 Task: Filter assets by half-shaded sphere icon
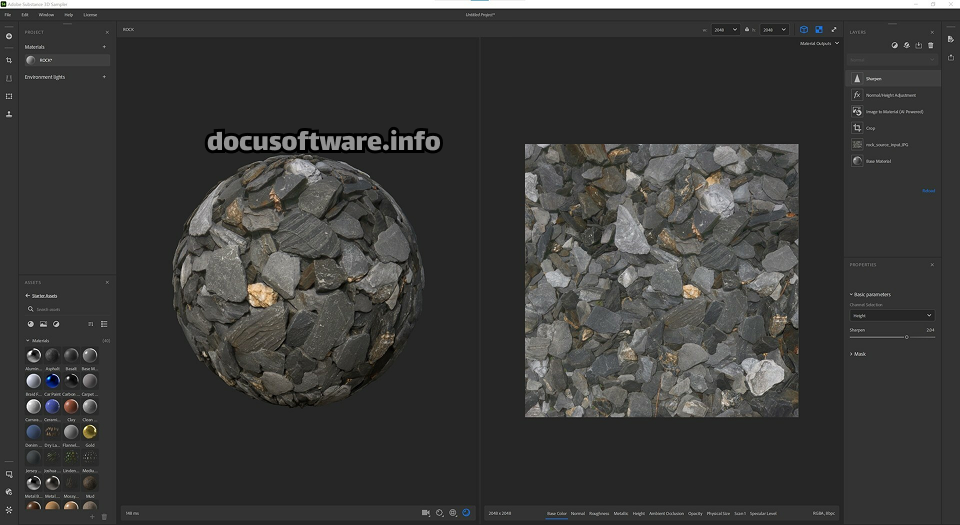point(56,324)
